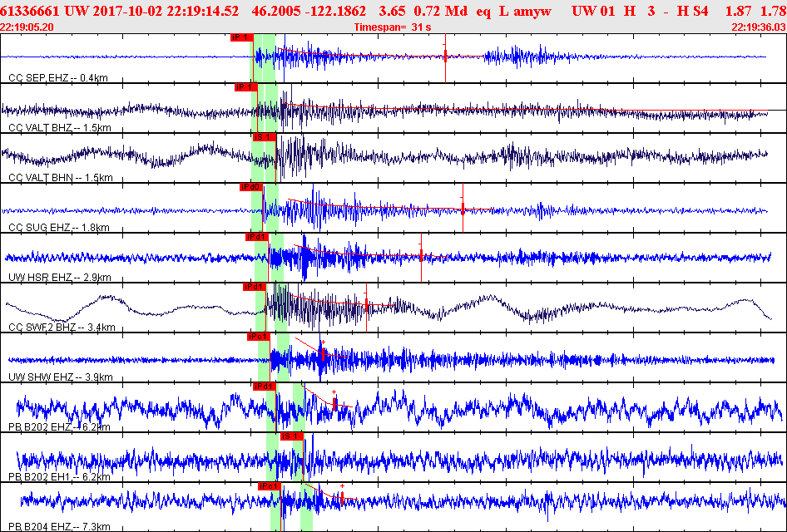
Task: Click the coda end marker on SHW EHZ trace
Action: pos(324,354)
